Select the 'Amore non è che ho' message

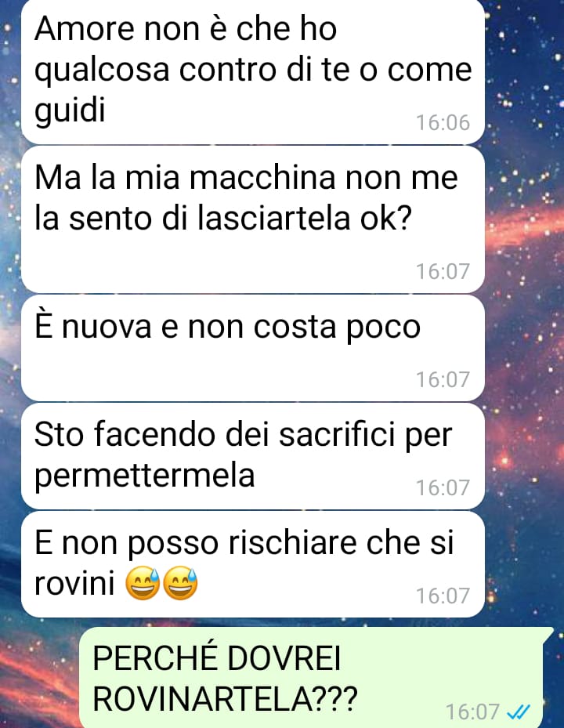click(253, 71)
